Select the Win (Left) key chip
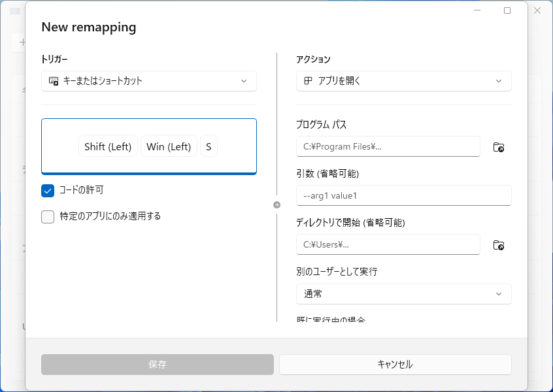Viewport: 553px width, 392px height. (169, 146)
